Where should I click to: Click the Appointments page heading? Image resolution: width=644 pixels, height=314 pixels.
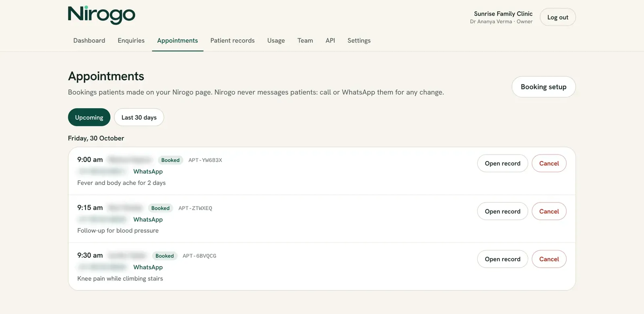click(106, 76)
